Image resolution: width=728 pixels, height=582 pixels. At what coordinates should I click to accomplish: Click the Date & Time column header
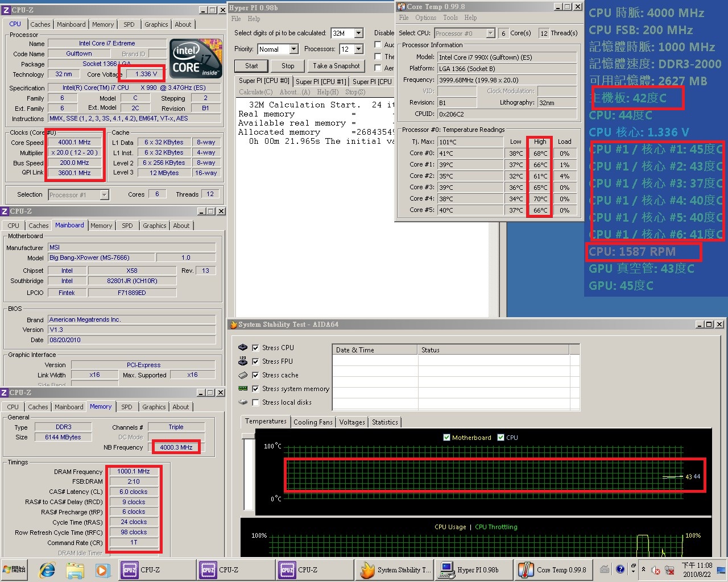375,350
